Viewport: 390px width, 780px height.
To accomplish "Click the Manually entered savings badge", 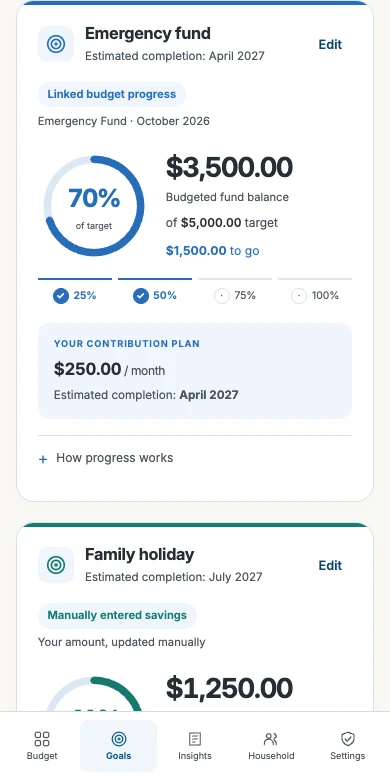I will [x=117, y=615].
